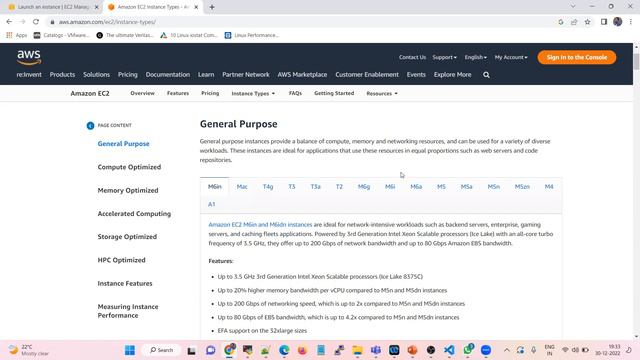Reload the page with refresh icon

tap(36, 22)
